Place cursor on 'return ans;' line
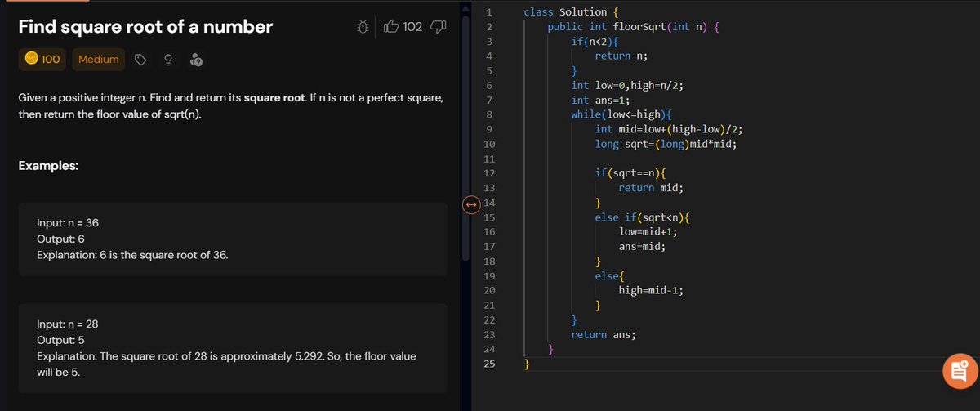This screenshot has height=411, width=980. (x=604, y=335)
